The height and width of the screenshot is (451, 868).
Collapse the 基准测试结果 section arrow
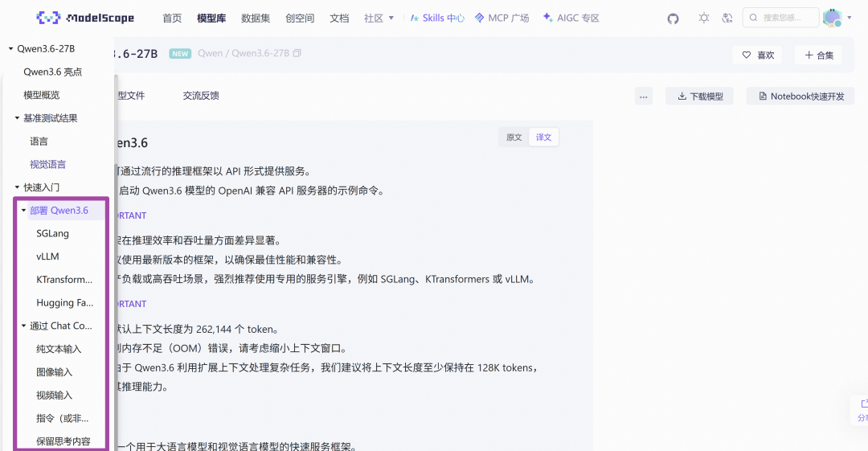tap(17, 118)
